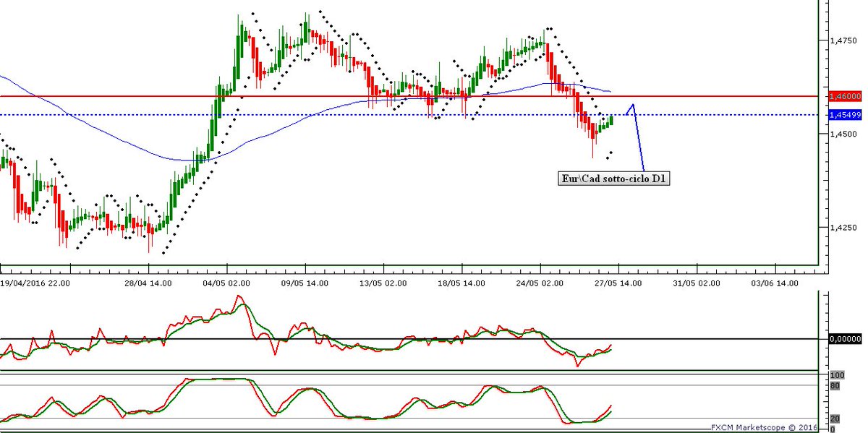868x433 pixels.
Task: Click the 31/05 02.00 date label
Action: [697, 283]
